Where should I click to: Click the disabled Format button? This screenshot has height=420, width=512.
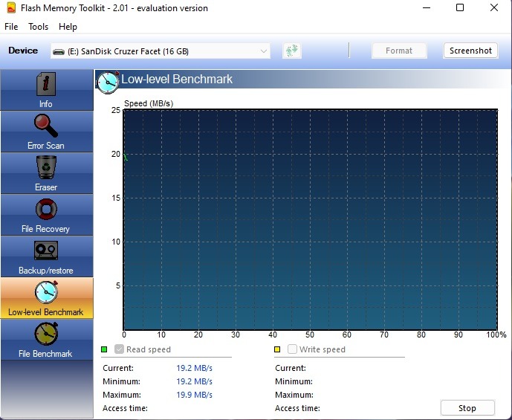pos(399,51)
